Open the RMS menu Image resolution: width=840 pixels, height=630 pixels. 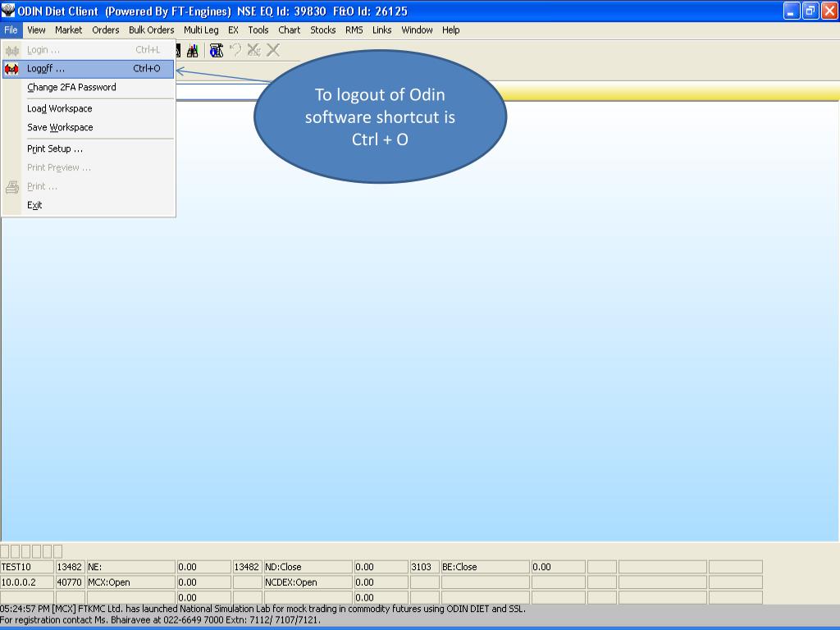(x=354, y=30)
